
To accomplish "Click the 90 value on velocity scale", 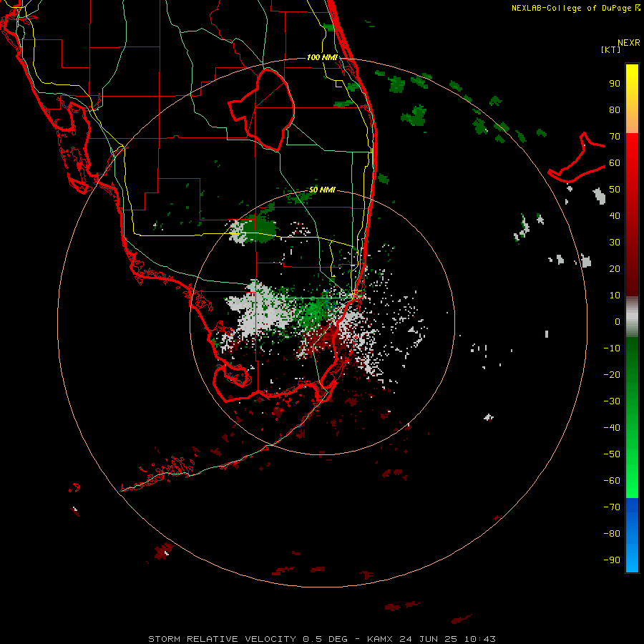I will (x=615, y=84).
